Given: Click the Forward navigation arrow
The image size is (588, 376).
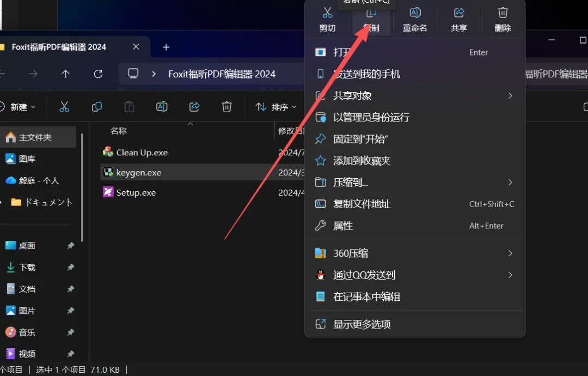Looking at the screenshot, I should click(33, 74).
